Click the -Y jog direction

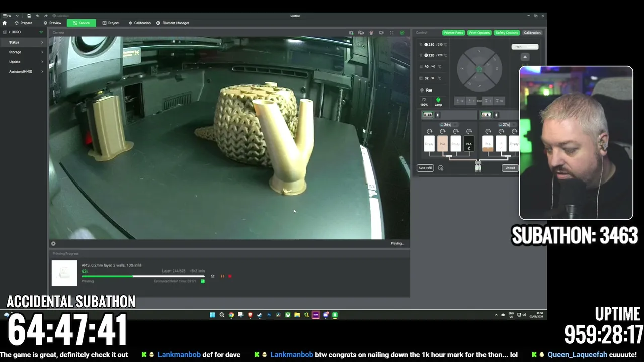pos(479,86)
